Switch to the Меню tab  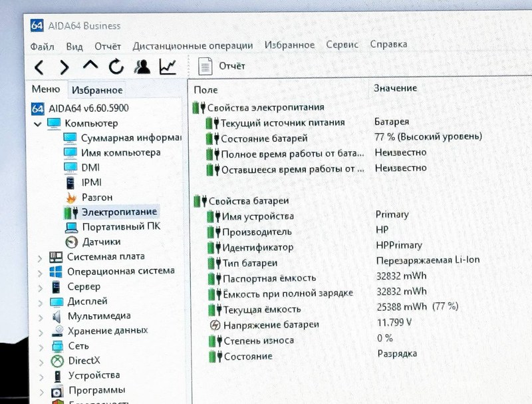pos(46,89)
